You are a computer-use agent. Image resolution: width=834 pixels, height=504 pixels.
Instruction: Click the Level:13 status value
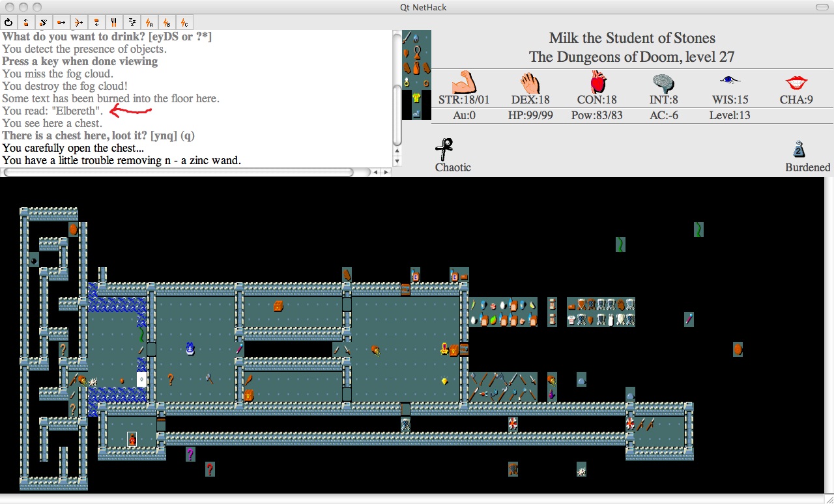[730, 115]
